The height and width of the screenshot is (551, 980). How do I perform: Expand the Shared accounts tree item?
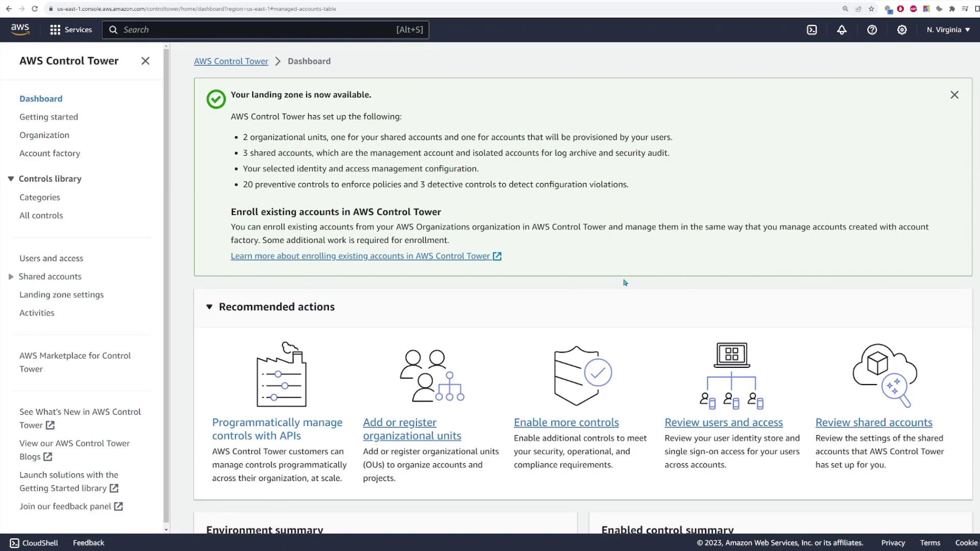click(x=11, y=277)
